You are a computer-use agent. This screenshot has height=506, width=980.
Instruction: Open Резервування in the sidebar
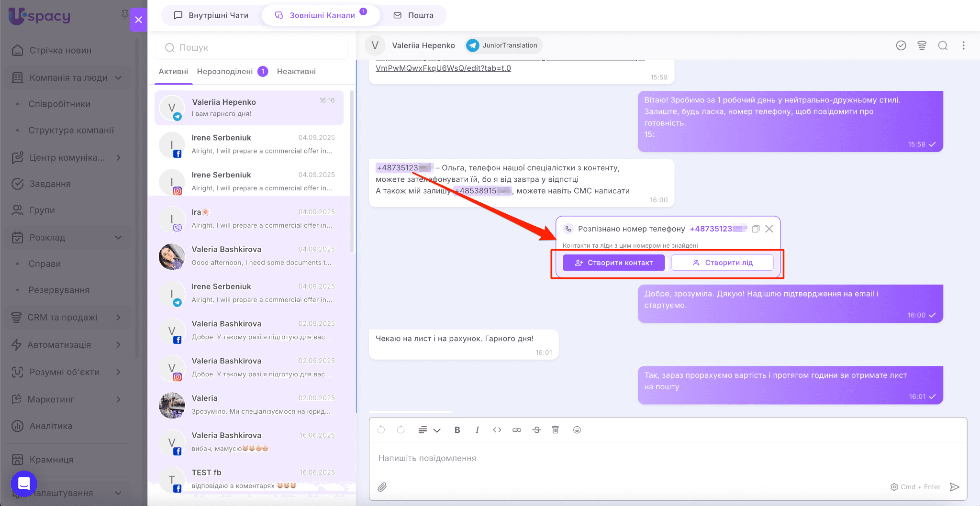pyautogui.click(x=59, y=290)
